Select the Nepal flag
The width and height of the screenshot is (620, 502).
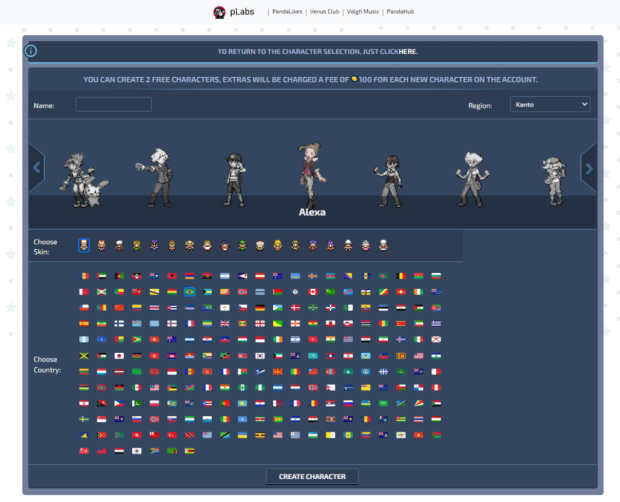click(x=331, y=387)
